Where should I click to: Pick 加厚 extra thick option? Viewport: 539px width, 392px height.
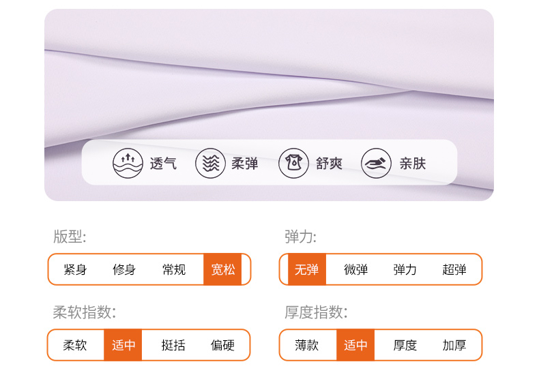point(454,345)
